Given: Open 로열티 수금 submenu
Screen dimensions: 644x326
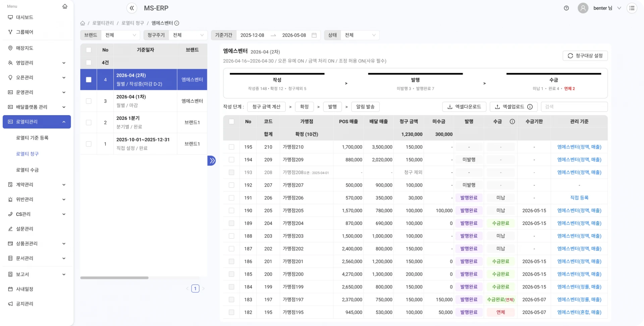Looking at the screenshot, I should [27, 170].
